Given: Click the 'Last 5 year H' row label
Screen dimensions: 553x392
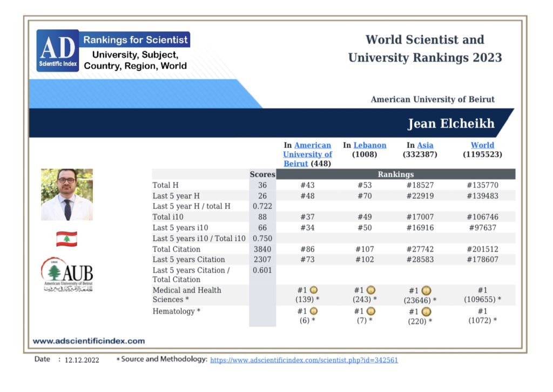Looking at the screenshot, I should coord(176,196).
